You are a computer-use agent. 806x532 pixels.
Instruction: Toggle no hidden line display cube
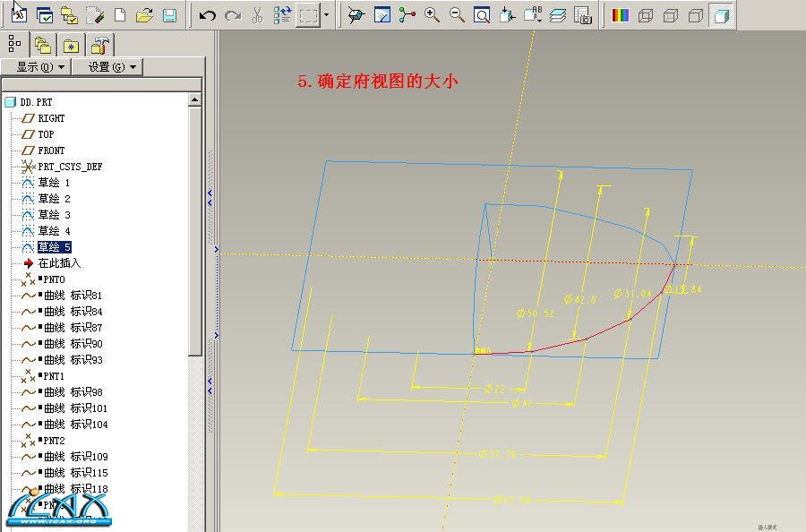[x=696, y=15]
